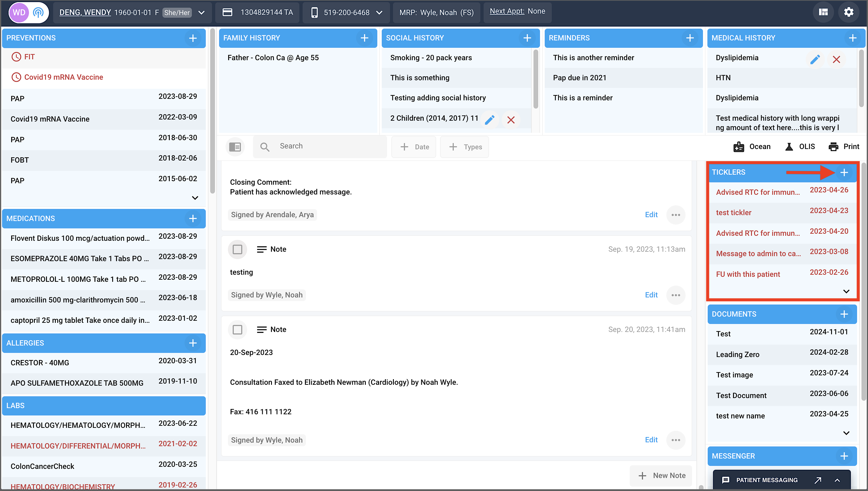This screenshot has height=491, width=868.
Task: Open OLIS lab flask icon
Action: tap(789, 147)
